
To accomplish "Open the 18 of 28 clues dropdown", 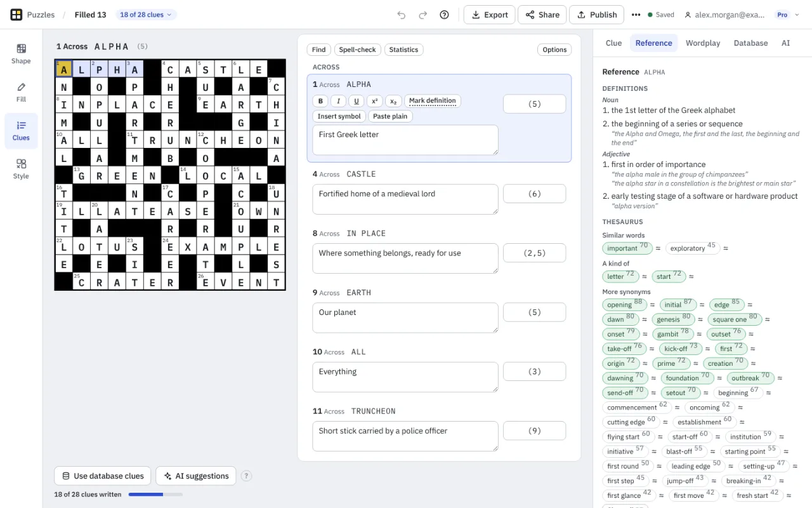I will 146,15.
